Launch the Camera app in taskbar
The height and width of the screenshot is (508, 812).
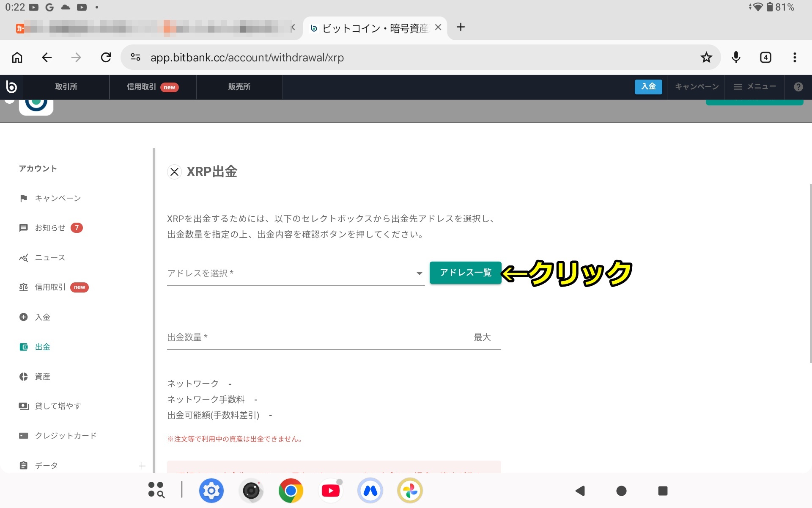pos(251,491)
